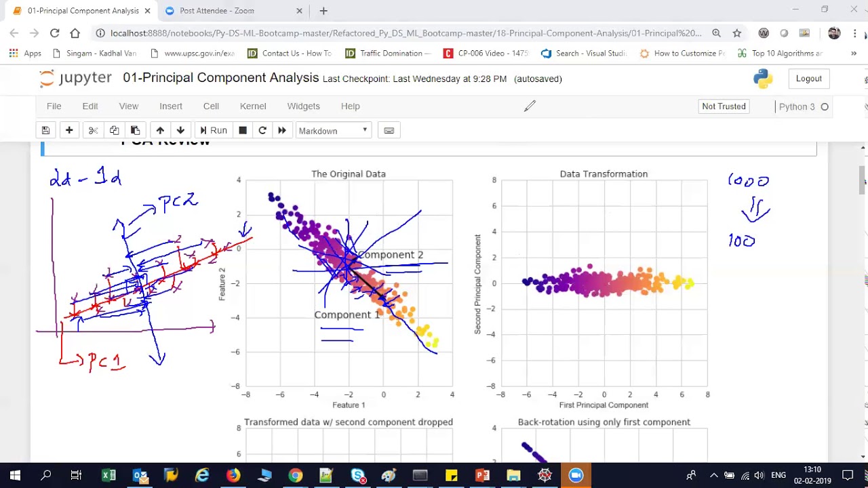Save notebook with the floppy disk icon

(45, 130)
